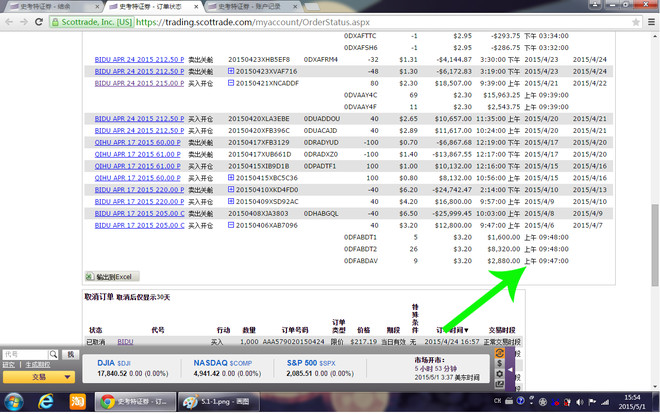Reload the page with the refresh icon

39,22
